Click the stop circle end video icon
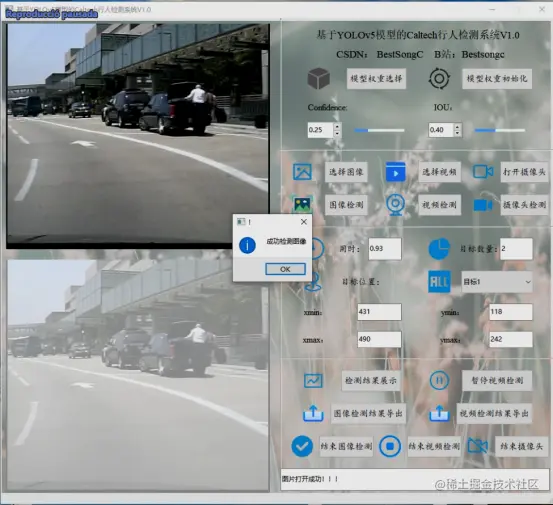 (x=390, y=446)
